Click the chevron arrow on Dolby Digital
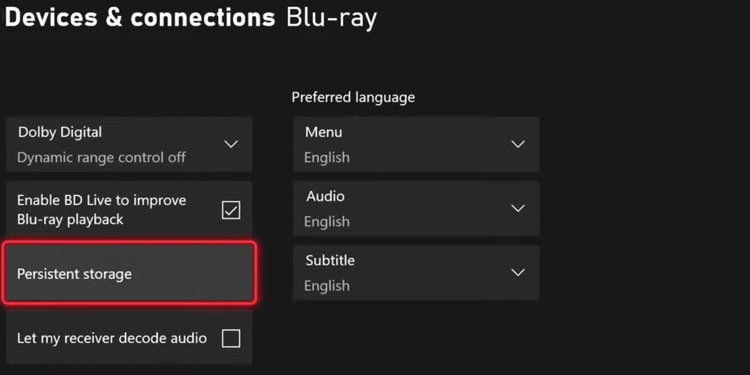 point(231,144)
